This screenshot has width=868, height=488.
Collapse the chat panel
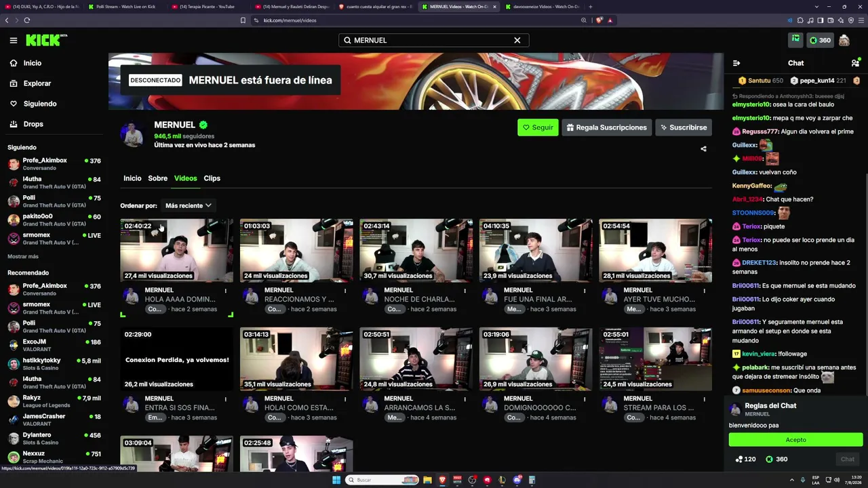click(x=736, y=63)
